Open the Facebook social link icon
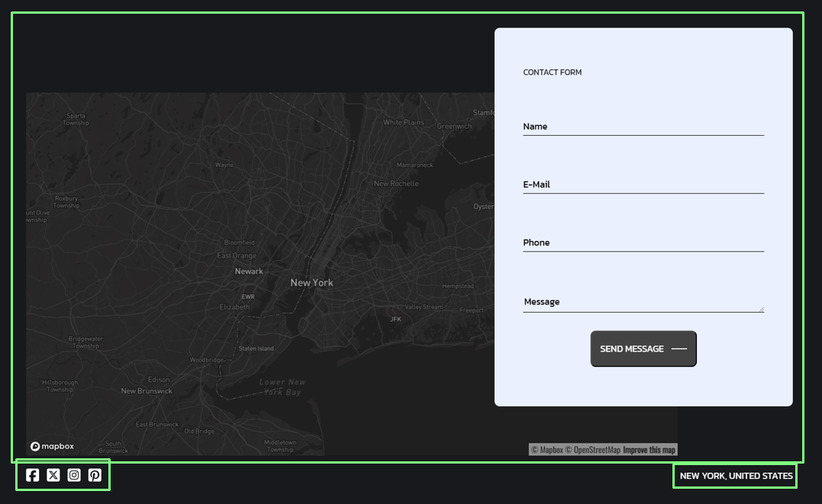822x504 pixels. pyautogui.click(x=32, y=475)
